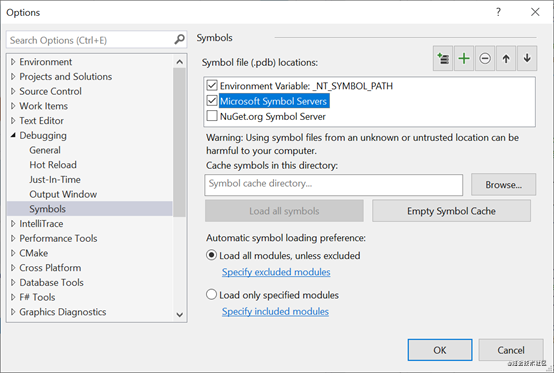Click into the Symbol cache directory field
The height and width of the screenshot is (373, 554).
(x=334, y=184)
